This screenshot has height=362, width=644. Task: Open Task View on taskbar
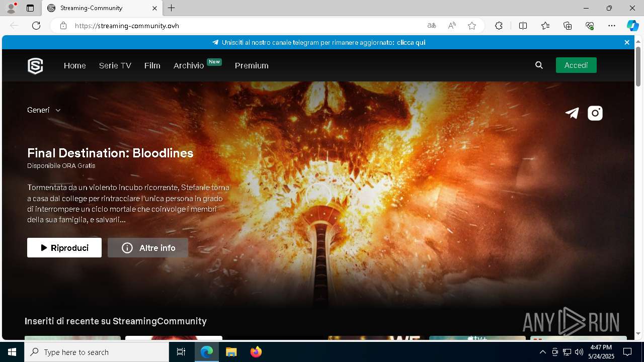181,352
